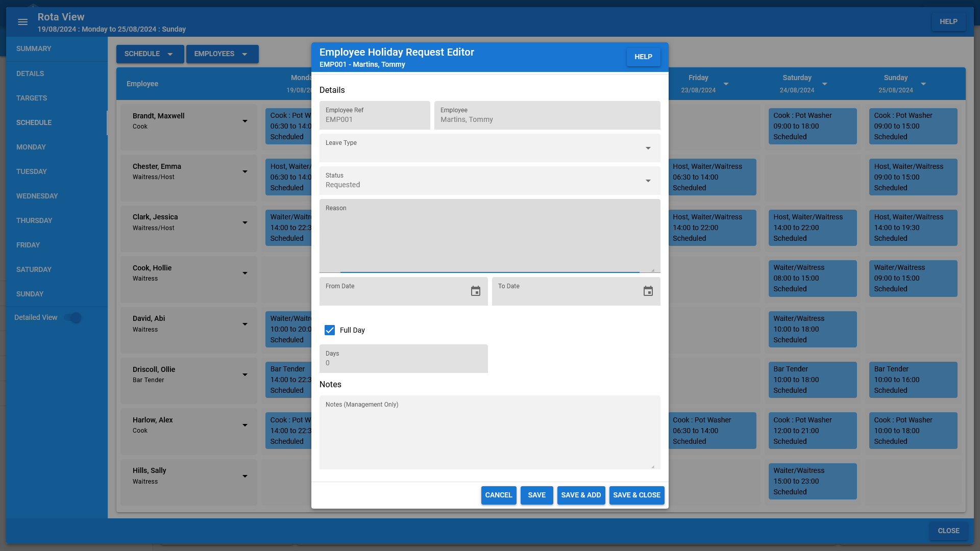The height and width of the screenshot is (551, 980).
Task: Open the hamburger navigation menu
Action: pos(22,22)
